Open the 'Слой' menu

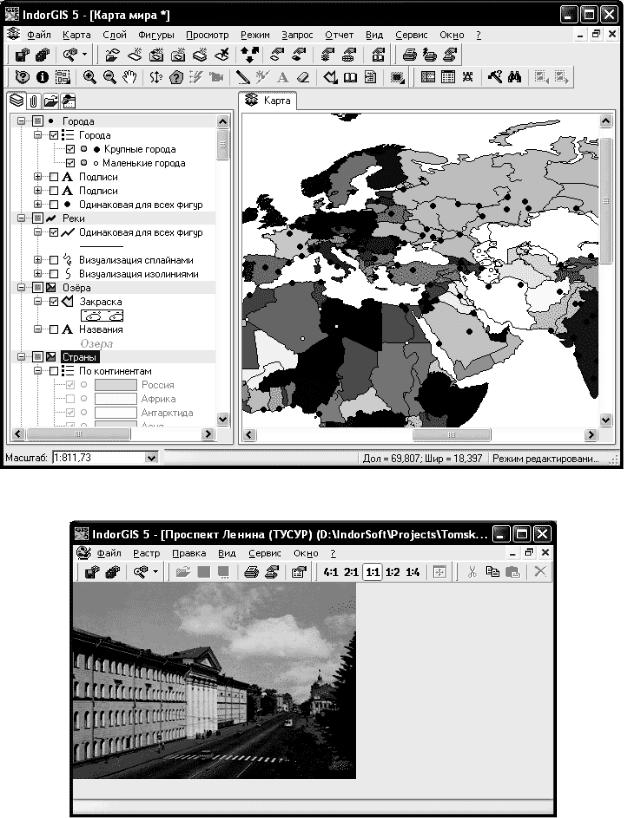pos(114,35)
